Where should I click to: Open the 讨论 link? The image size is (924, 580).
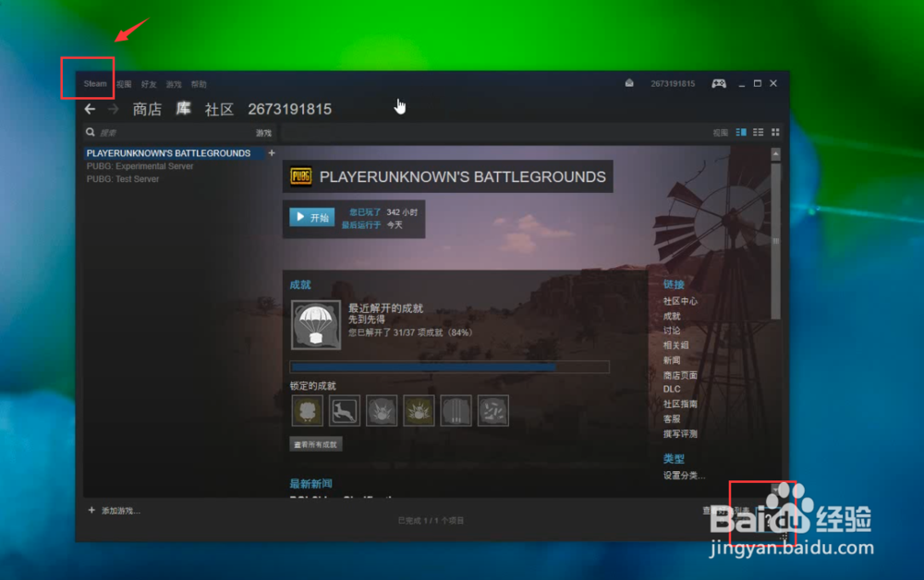672,331
